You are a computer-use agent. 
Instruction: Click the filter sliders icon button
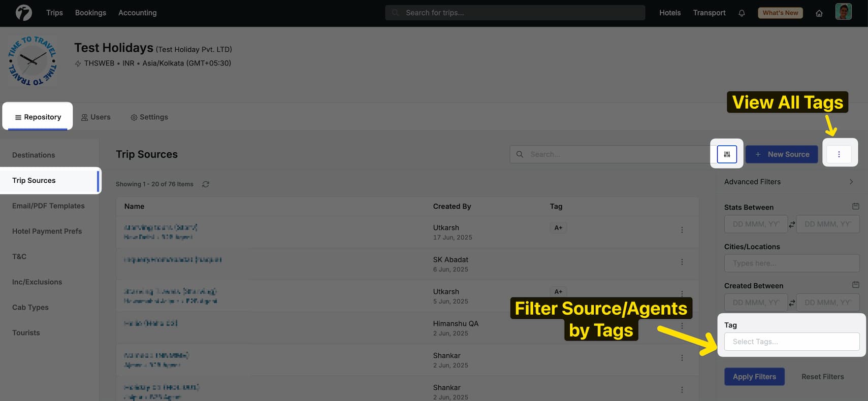click(727, 154)
